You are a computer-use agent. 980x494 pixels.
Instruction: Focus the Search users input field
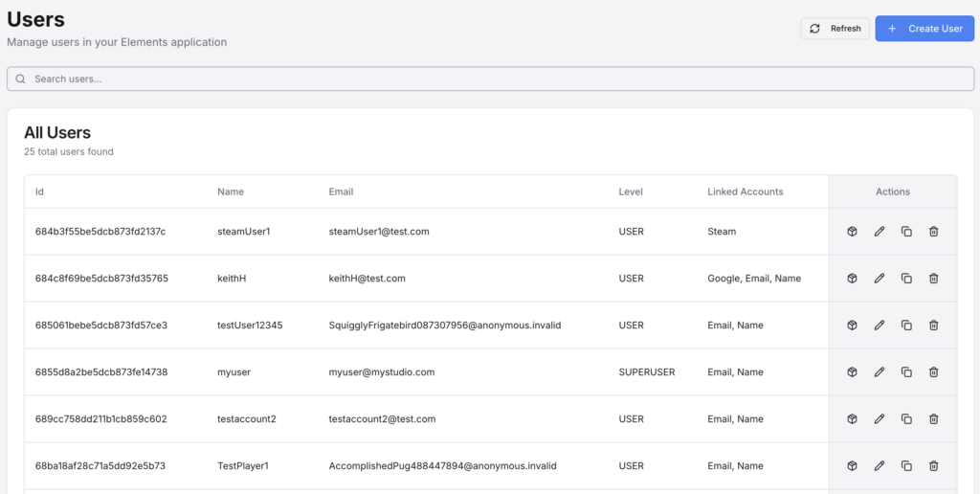pos(490,79)
